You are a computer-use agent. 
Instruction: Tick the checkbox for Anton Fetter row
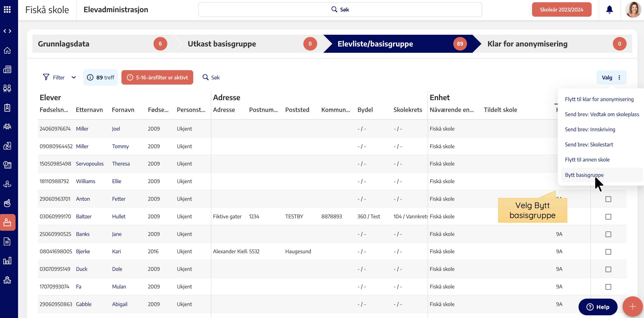[608, 199]
